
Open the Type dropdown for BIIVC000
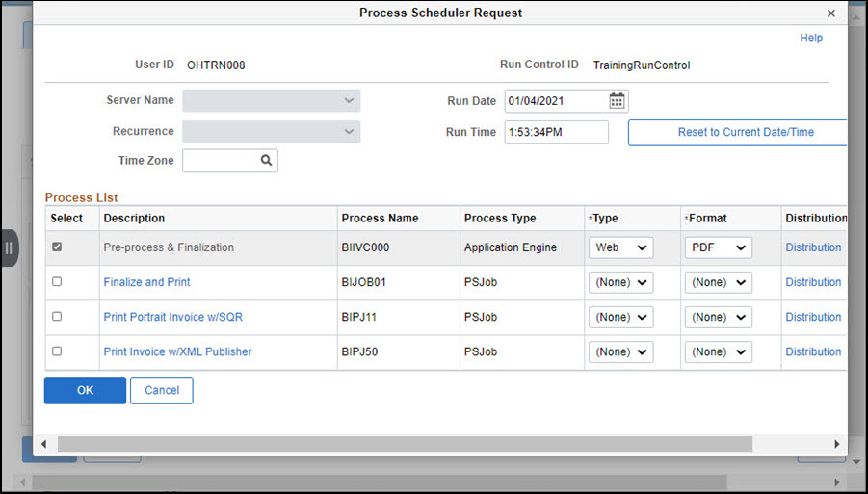(x=620, y=247)
